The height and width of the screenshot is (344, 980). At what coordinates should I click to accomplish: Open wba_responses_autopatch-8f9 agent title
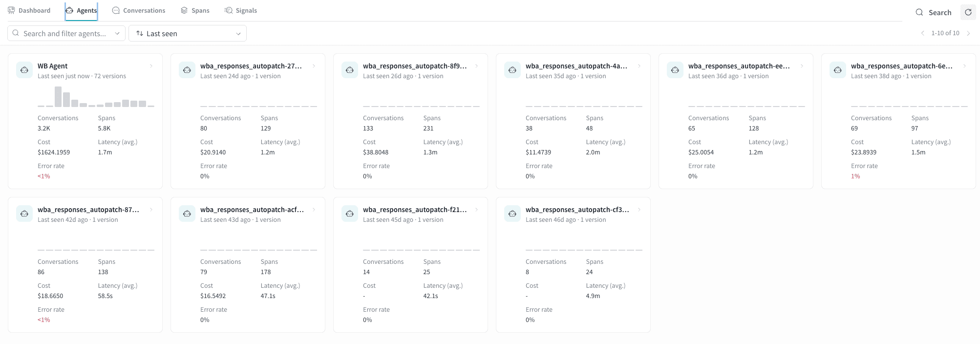coord(415,66)
